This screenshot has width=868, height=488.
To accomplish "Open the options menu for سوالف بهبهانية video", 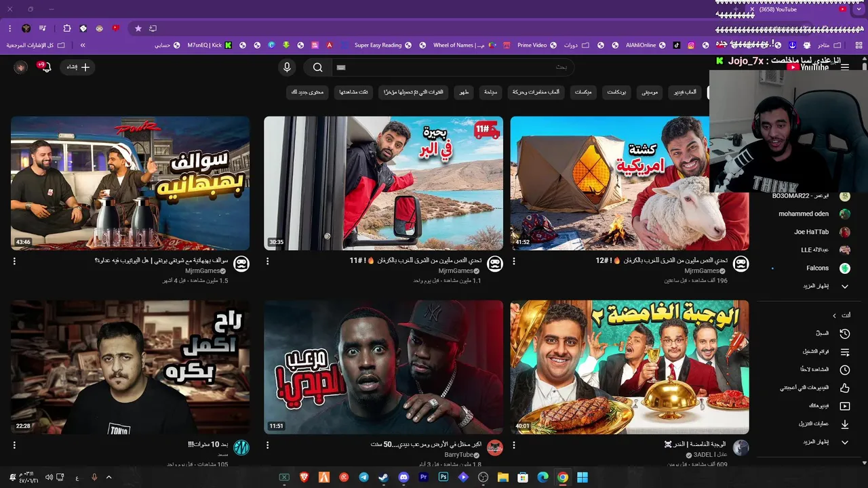I will pos(14,261).
